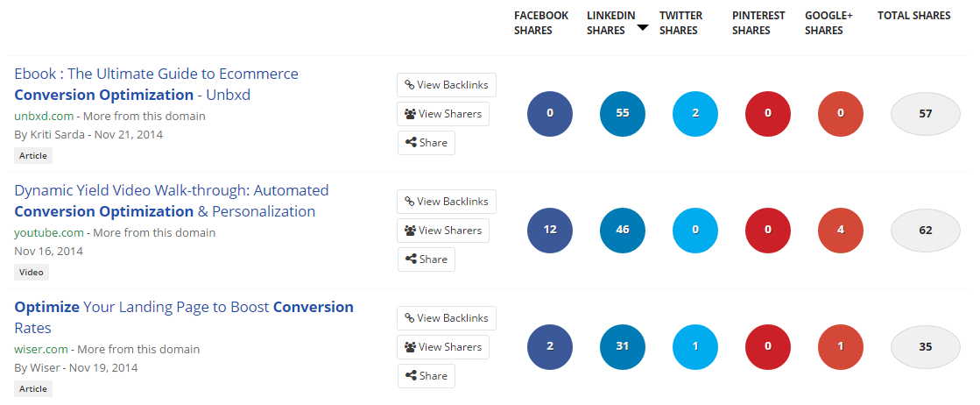
Task: Share the Wiser landing page article
Action: [x=427, y=376]
